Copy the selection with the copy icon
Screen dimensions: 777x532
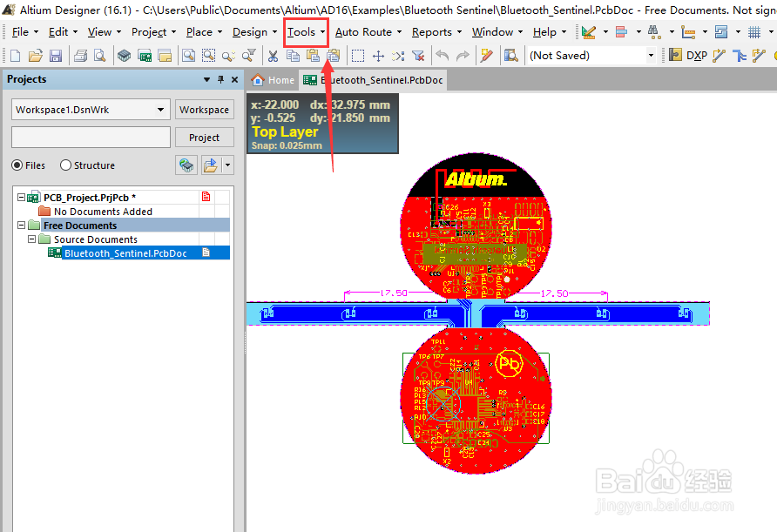coord(293,56)
